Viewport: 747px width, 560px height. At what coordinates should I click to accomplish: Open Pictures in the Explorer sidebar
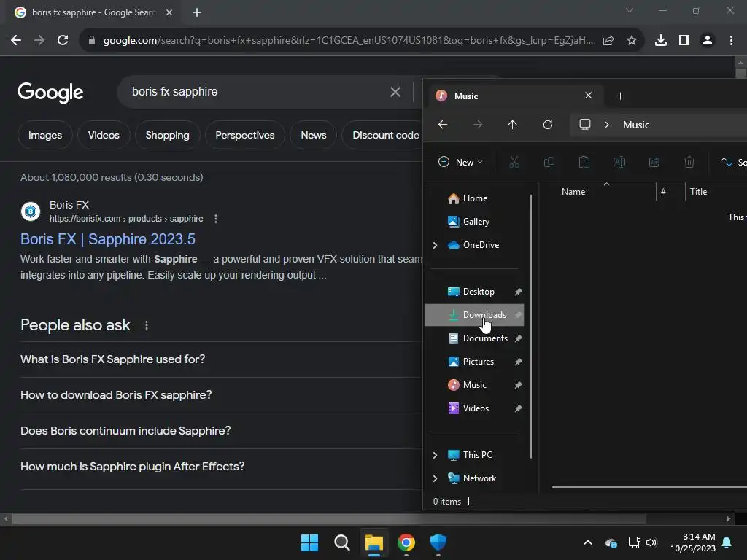coord(474,362)
